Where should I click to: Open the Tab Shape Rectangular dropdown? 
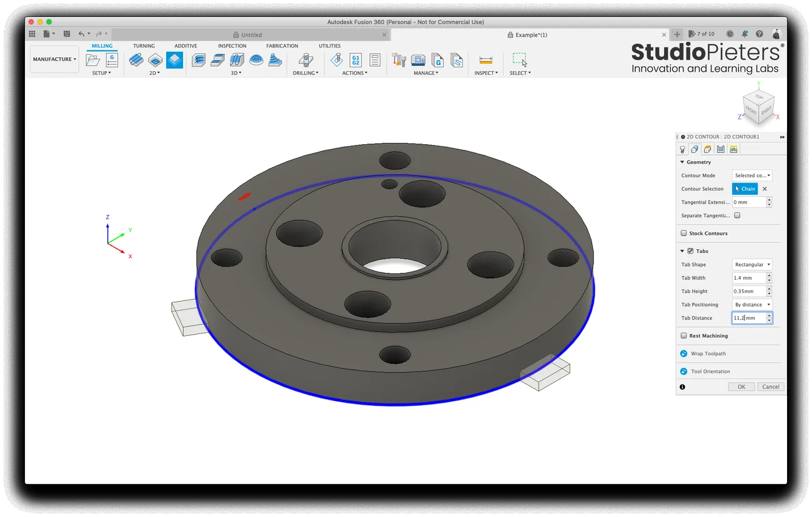click(x=752, y=265)
